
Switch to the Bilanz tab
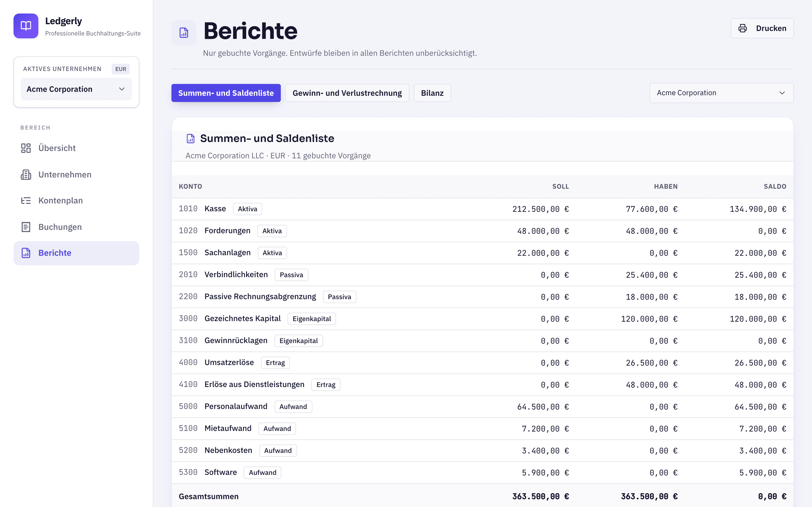coord(432,93)
